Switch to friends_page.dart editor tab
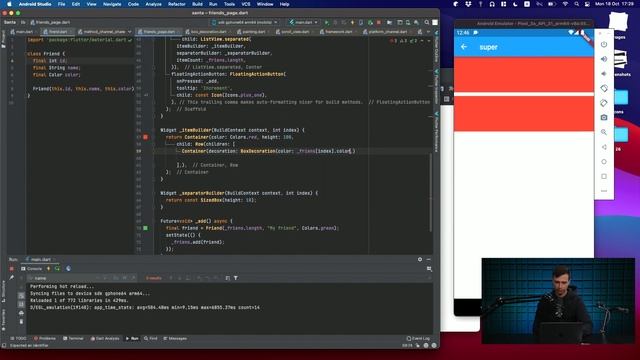The width and height of the screenshot is (640, 360). 159,31
